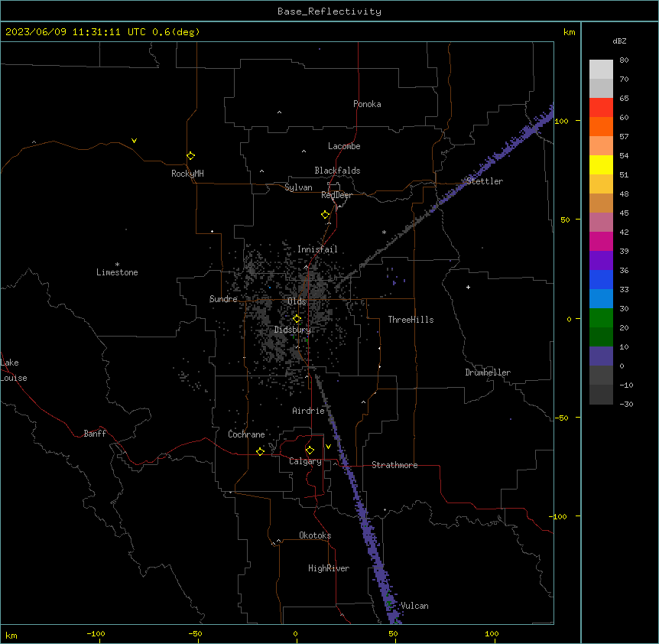Click the asterisk marker northwest of ThreeHills

pyautogui.click(x=384, y=233)
